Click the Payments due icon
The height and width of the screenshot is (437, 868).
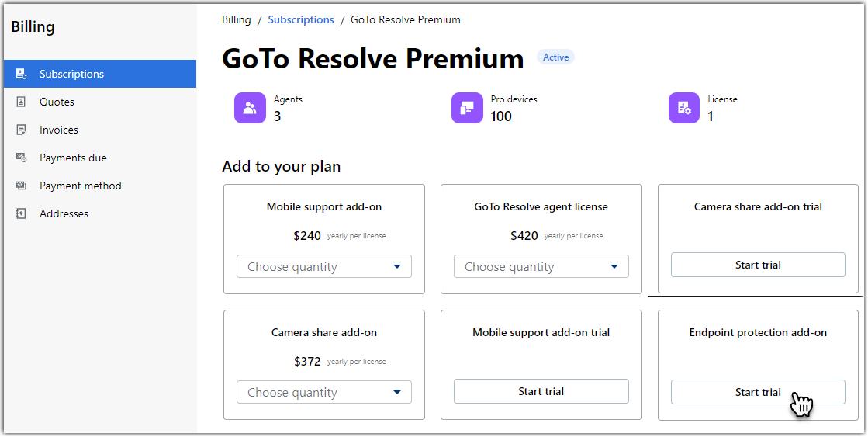tap(21, 158)
